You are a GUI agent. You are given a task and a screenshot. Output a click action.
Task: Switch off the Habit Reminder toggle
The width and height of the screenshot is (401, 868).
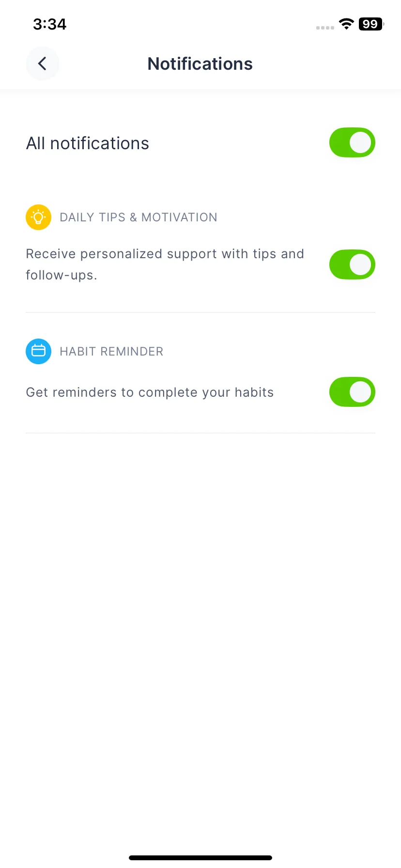352,392
